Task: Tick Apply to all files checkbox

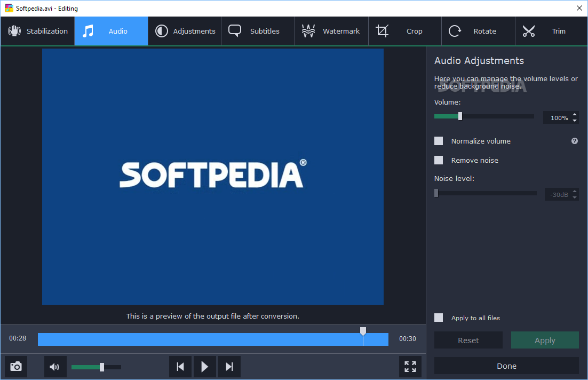Action: (x=439, y=318)
